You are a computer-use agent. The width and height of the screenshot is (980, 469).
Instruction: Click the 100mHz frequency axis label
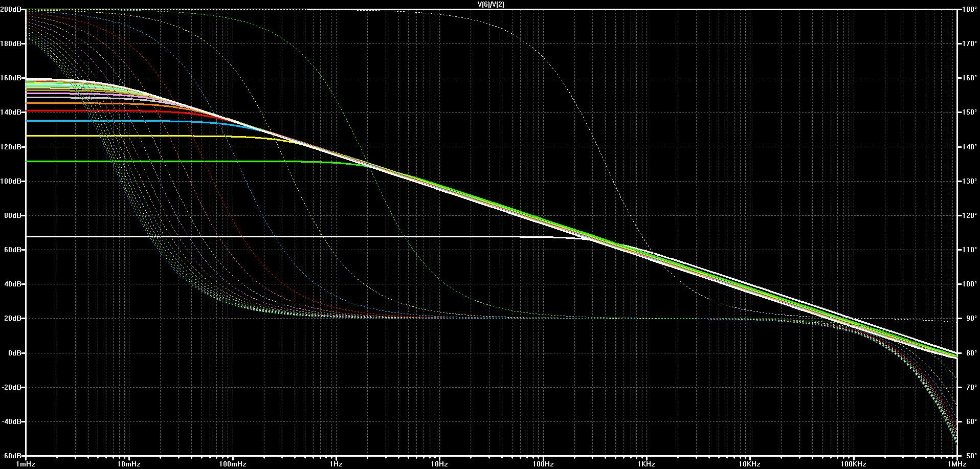(x=233, y=464)
